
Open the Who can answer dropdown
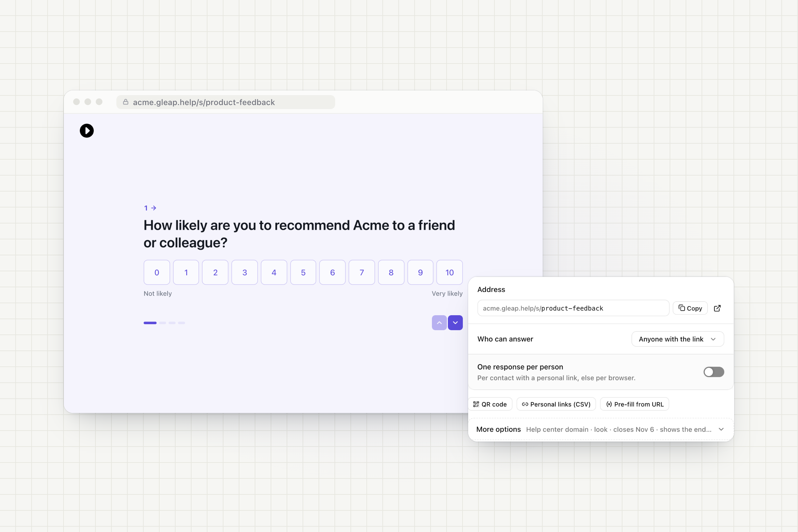pos(678,339)
